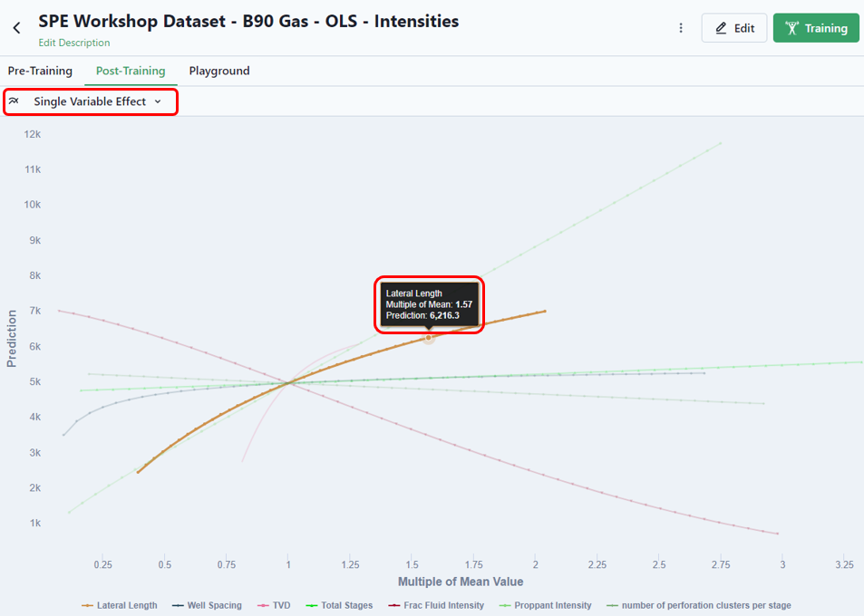The image size is (864, 616).
Task: Click the chevron next to Single Variable Effect
Action: tap(158, 101)
